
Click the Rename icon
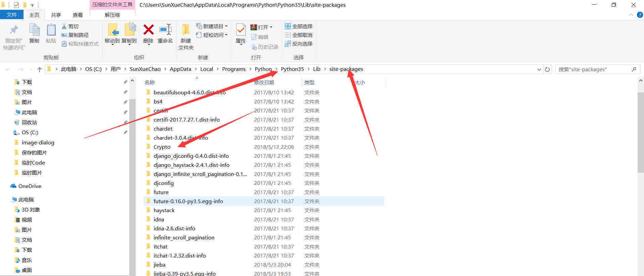point(165,30)
